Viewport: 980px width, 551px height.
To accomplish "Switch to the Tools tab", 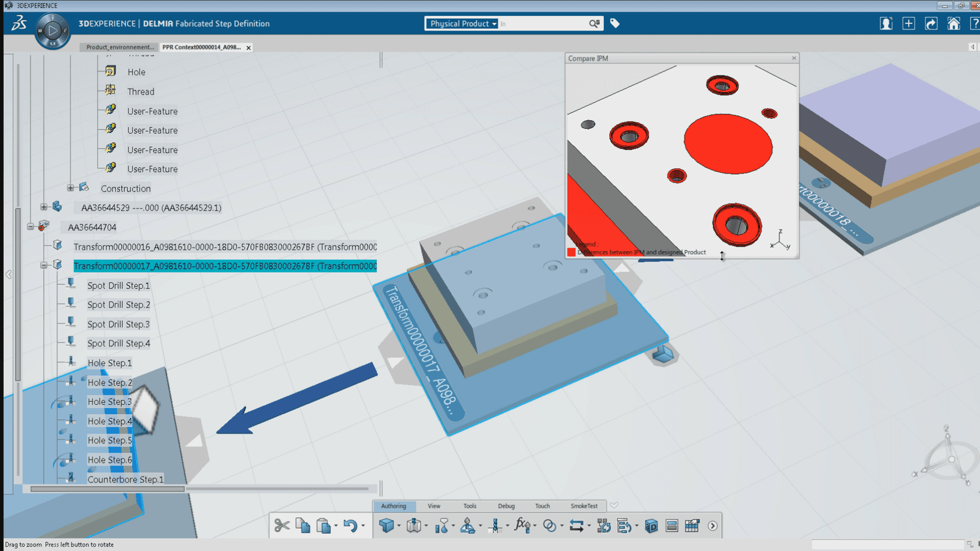I will click(x=470, y=506).
